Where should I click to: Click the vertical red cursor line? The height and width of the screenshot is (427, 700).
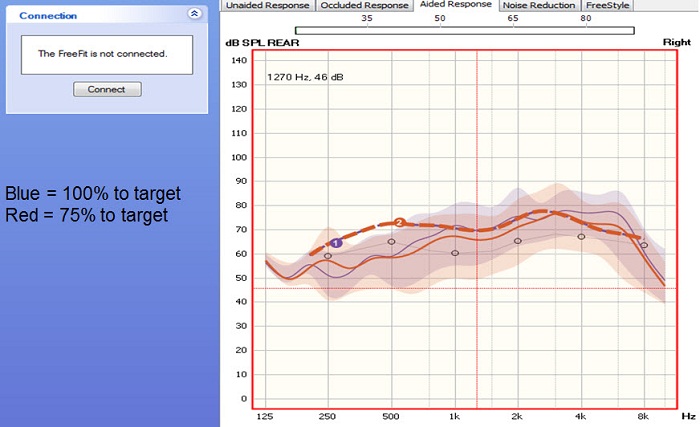477,330
